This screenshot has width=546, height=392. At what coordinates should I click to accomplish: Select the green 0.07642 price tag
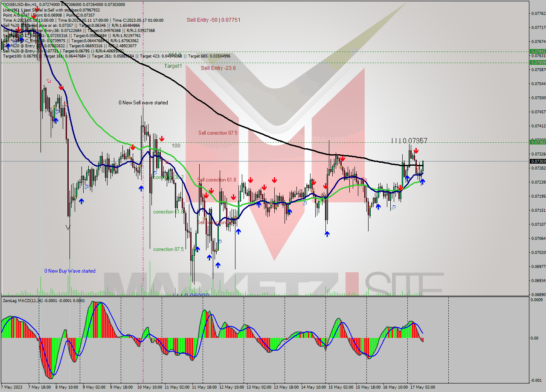[x=537, y=51]
